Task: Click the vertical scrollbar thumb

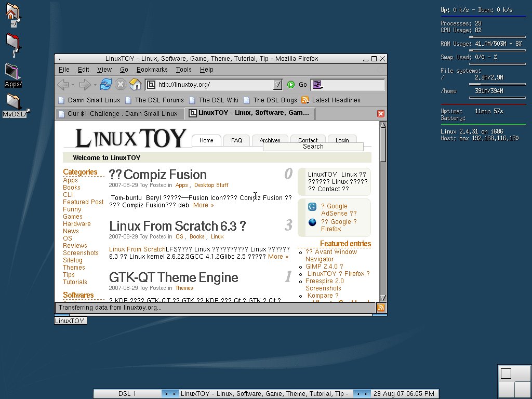Action: [x=383, y=145]
